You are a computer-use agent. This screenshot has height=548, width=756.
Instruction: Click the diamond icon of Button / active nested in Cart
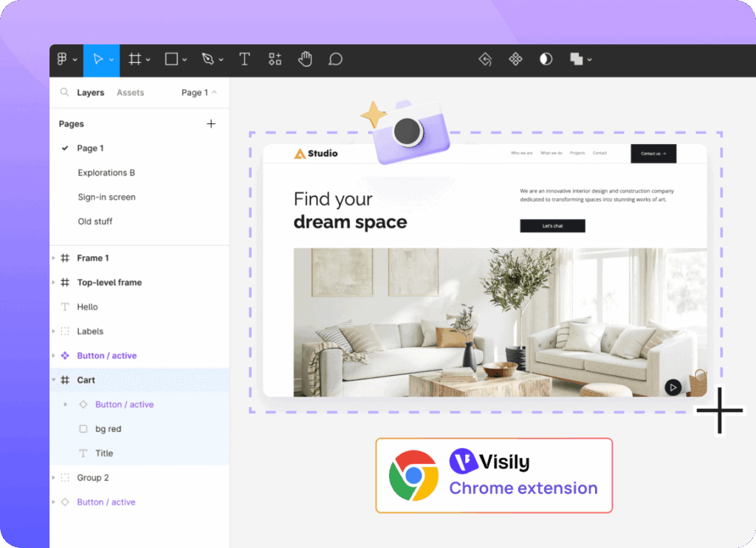83,404
